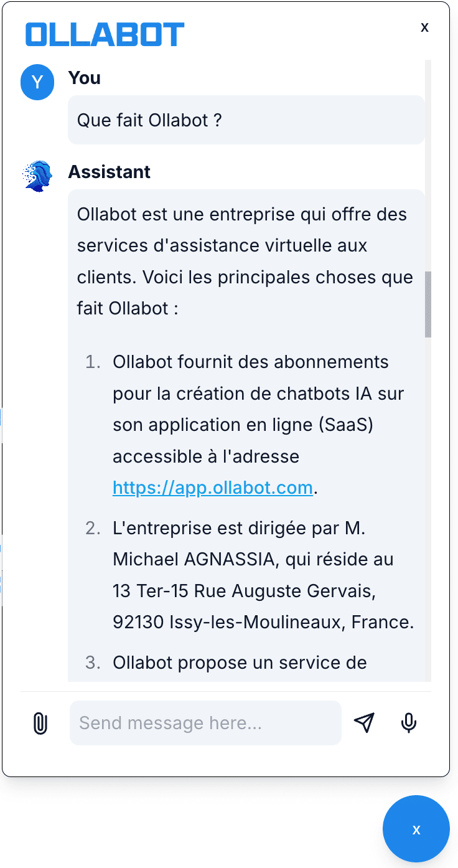458x868 pixels.
Task: Click the 'Assistant' name label
Action: point(109,172)
